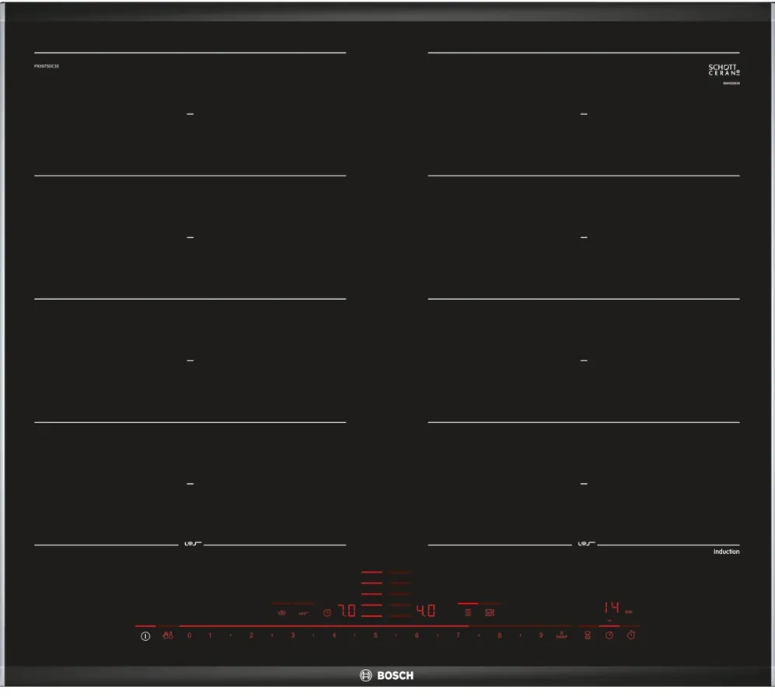Activate the boost function symbol
The image size is (775, 700).
click(x=561, y=636)
